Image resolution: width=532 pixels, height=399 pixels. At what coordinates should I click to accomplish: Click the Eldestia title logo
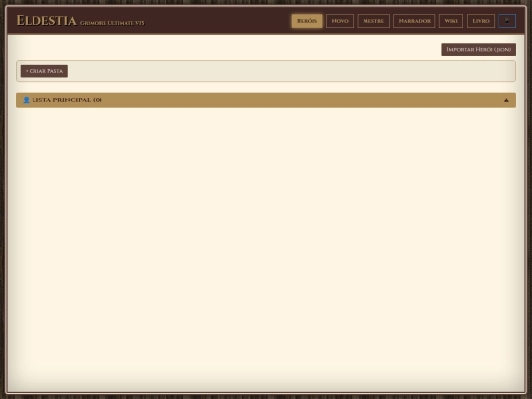click(x=46, y=21)
